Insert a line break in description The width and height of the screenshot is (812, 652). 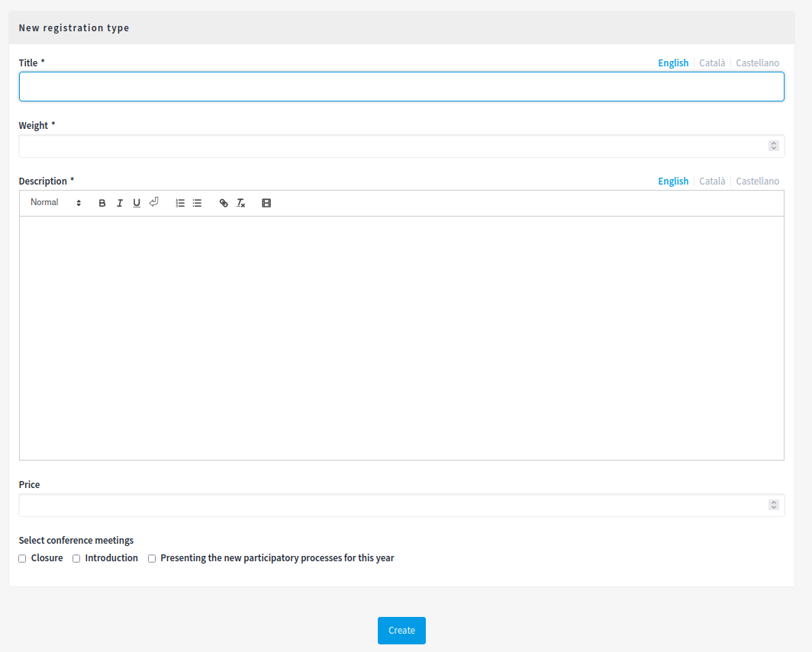coord(154,202)
